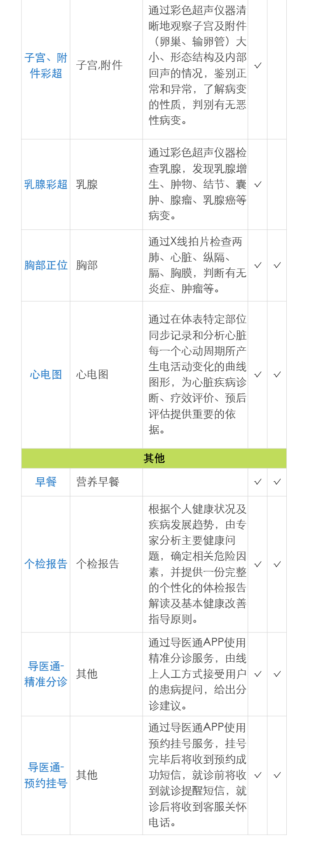Click the checkmark in 乳腺彩超 row

pos(258,184)
